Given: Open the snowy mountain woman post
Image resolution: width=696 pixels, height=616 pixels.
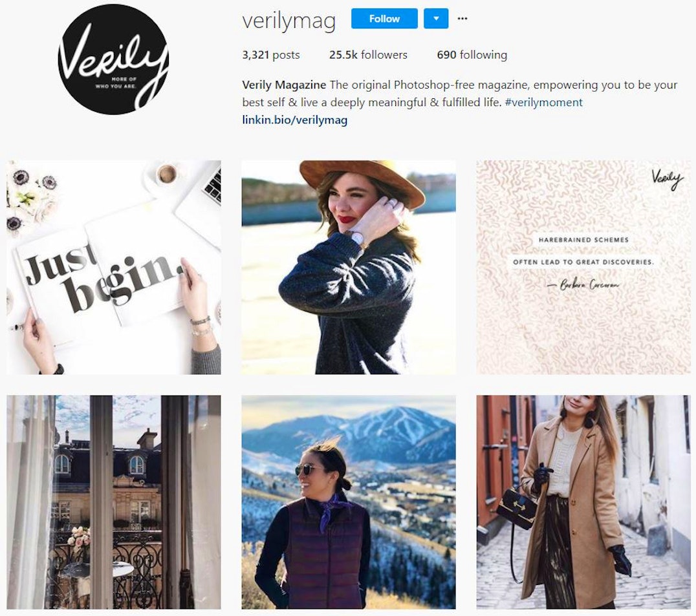Looking at the screenshot, I should [349, 502].
